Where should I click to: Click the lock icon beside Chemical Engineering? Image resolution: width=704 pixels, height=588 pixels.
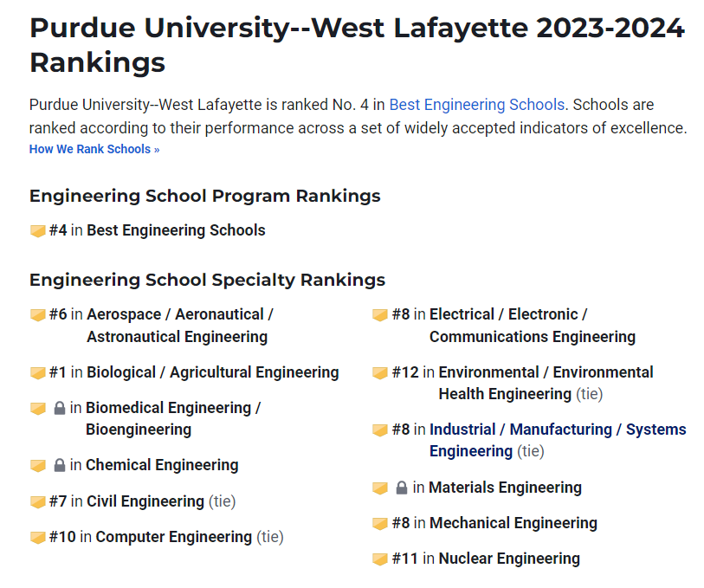(x=59, y=465)
